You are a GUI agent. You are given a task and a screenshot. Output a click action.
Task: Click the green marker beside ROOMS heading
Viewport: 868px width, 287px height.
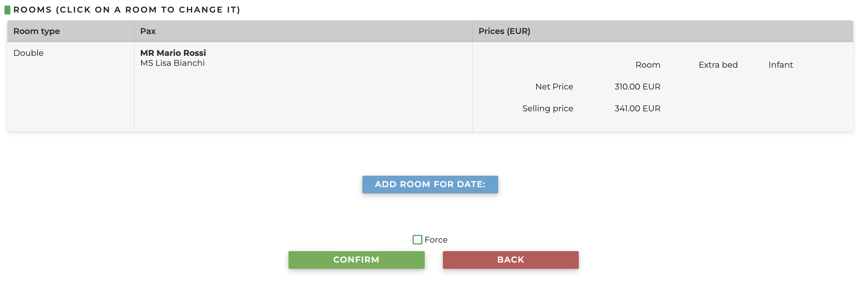(7, 10)
